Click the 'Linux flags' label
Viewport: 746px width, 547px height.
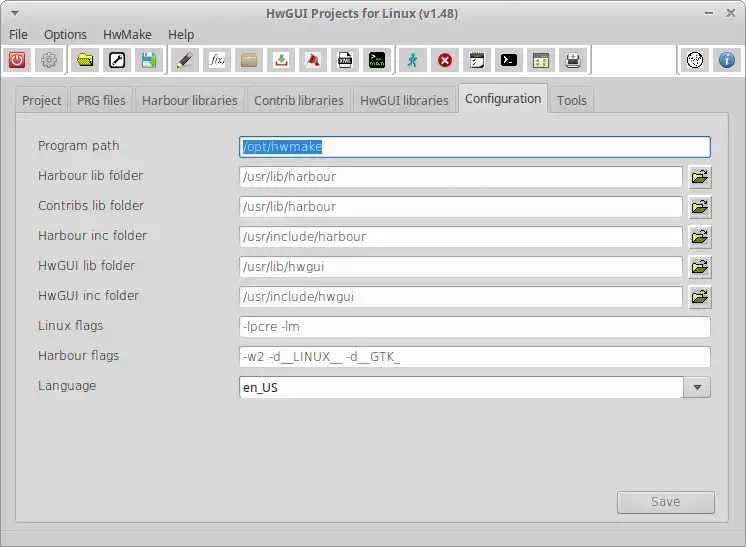click(x=70, y=326)
